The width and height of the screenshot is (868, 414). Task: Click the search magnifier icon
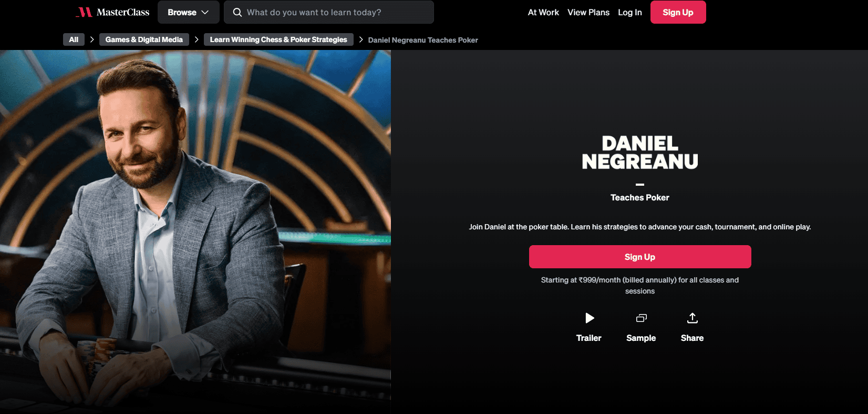click(237, 12)
